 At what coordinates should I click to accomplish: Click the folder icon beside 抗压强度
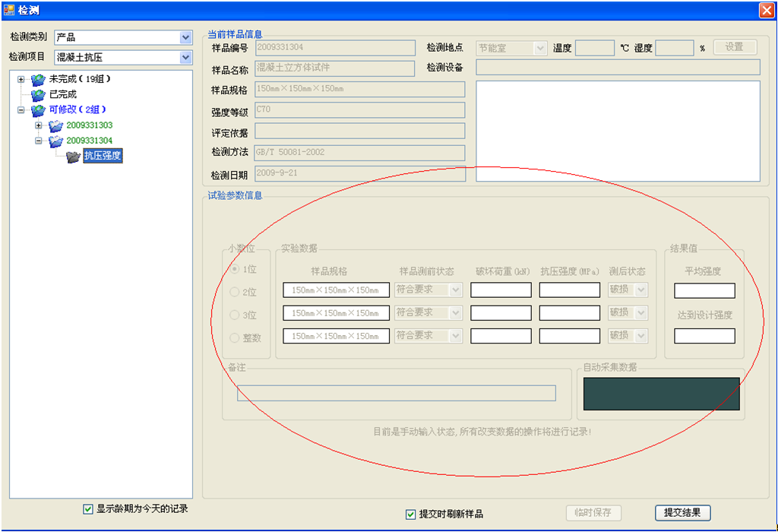click(73, 157)
